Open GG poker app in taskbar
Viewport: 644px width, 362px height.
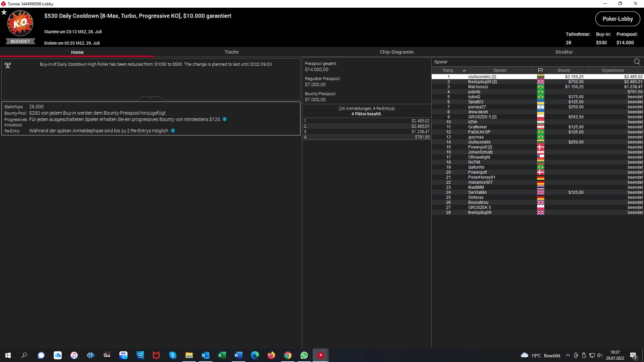pos(107,355)
